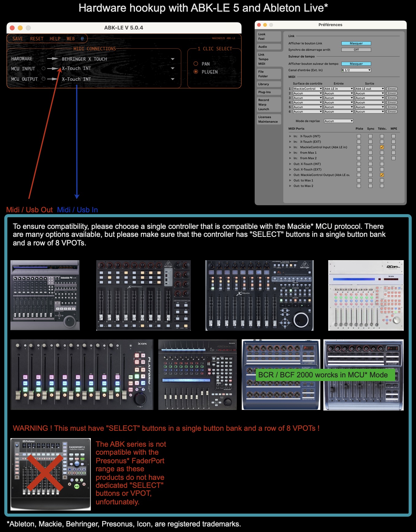Enable Piste for In: X-Touch (INT)

359,136
